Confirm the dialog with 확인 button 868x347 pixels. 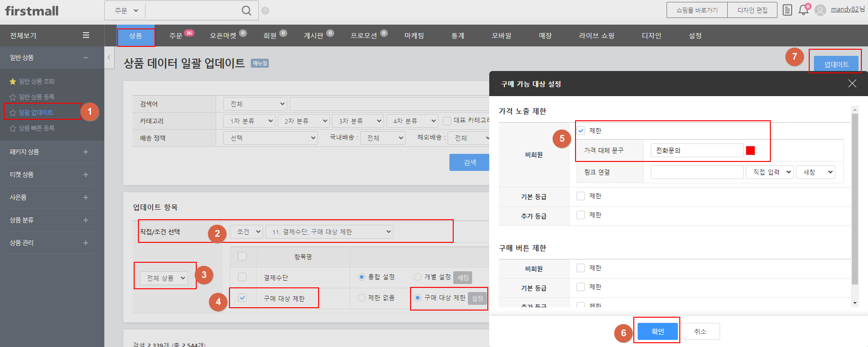[x=658, y=331]
